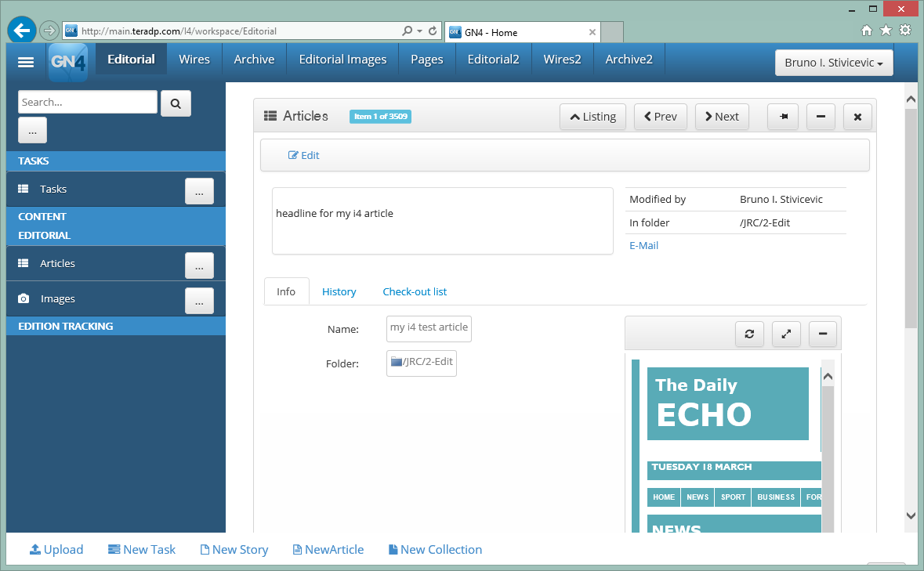Screen dimensions: 924x571
Task: Open the options button below the search box
Action: [32, 131]
